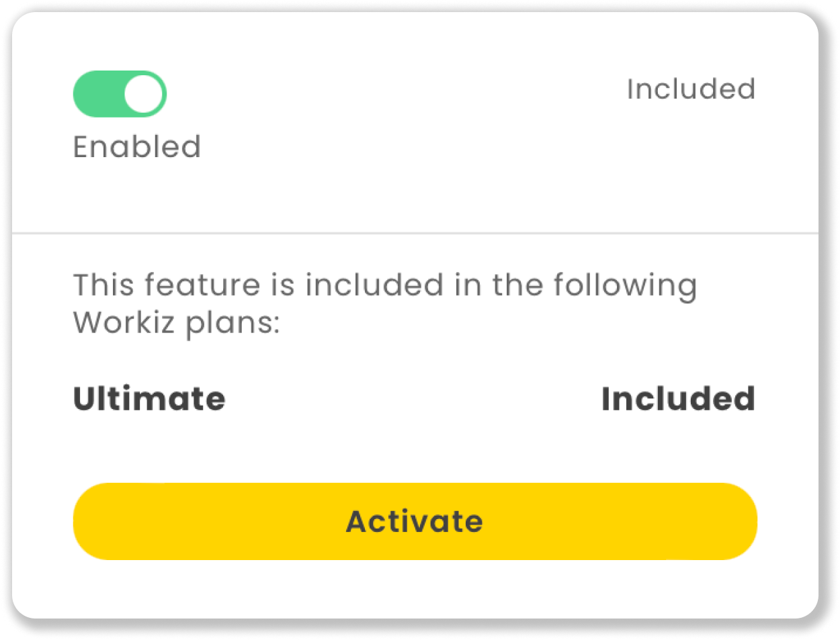Click the word 'Workiz' in the description
This screenshot has width=840, height=640.
pos(125,323)
